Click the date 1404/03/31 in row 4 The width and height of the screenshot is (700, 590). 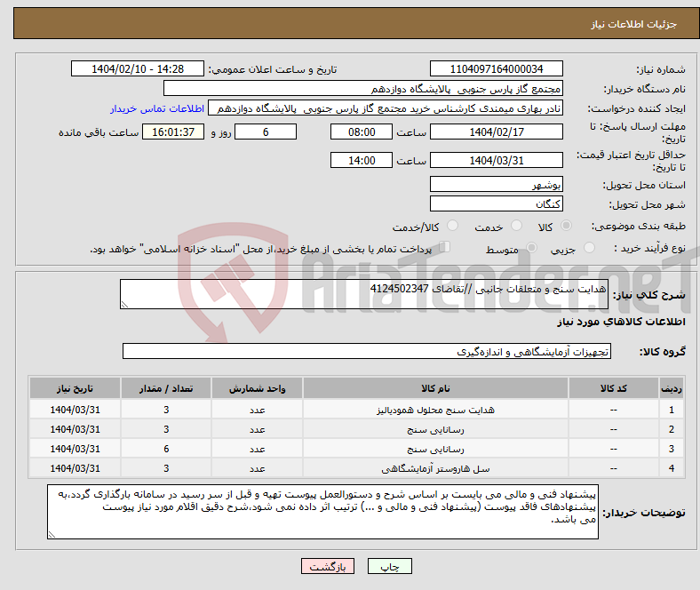click(x=75, y=468)
